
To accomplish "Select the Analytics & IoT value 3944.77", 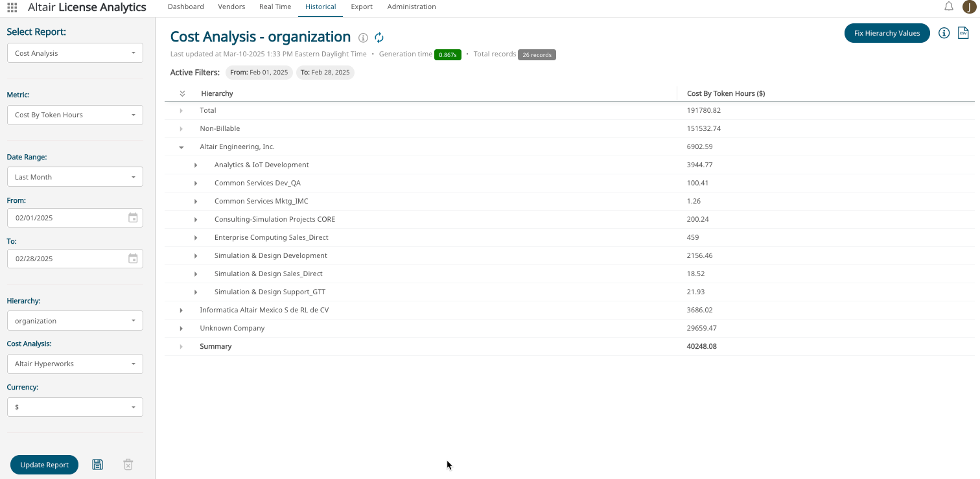I will click(x=700, y=165).
